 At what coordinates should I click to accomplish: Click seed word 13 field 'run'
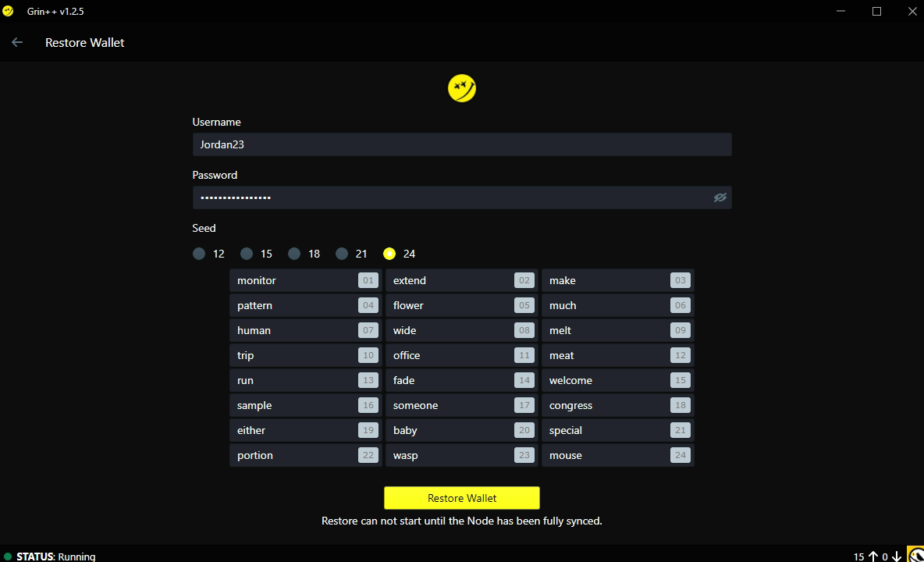pos(306,381)
